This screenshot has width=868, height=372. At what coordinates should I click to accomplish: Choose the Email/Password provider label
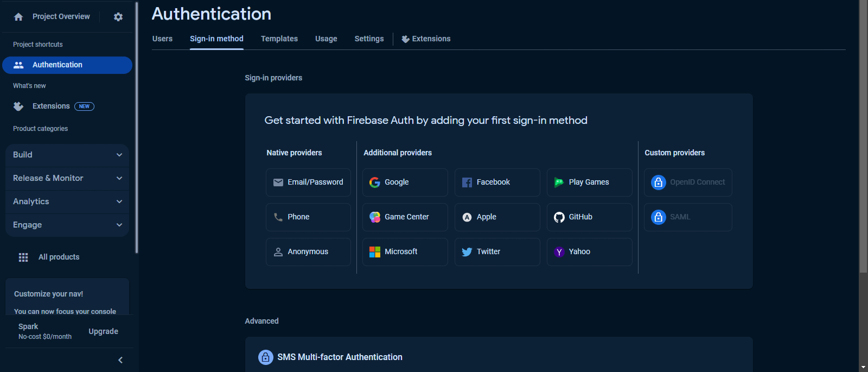tap(315, 182)
